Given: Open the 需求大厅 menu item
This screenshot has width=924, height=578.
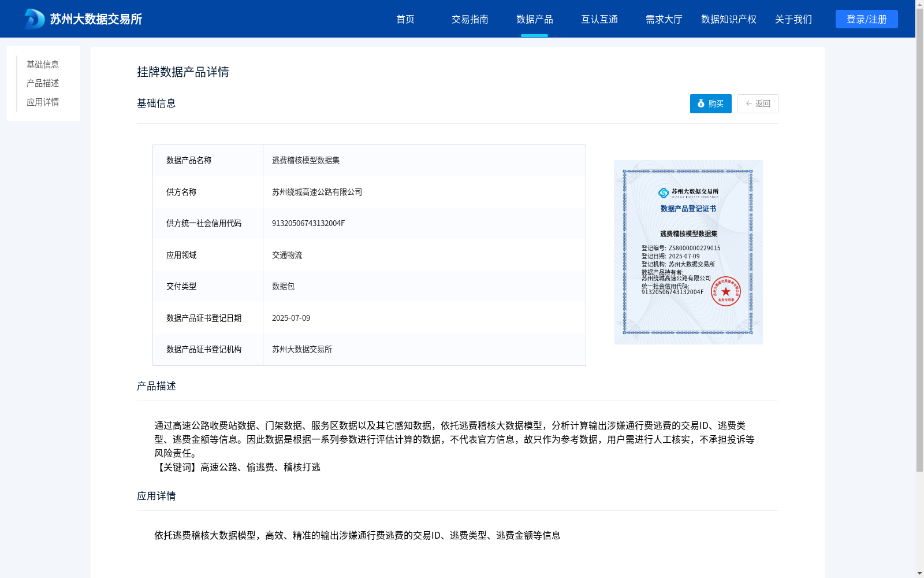Looking at the screenshot, I should 664,19.
